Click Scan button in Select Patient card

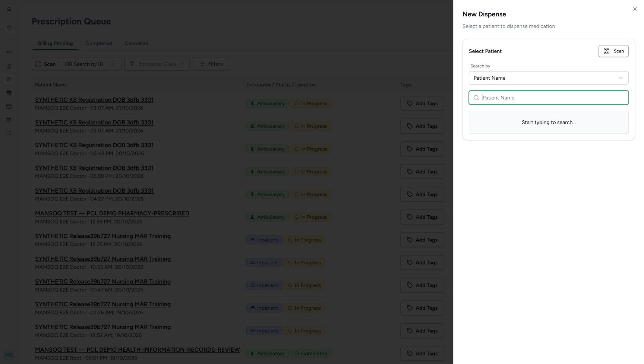pos(613,51)
